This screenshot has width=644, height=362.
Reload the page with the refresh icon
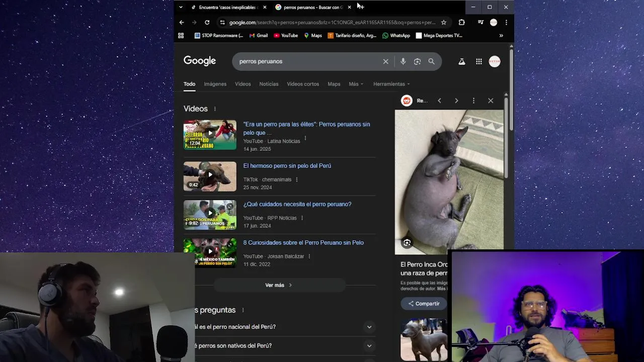coord(207,22)
